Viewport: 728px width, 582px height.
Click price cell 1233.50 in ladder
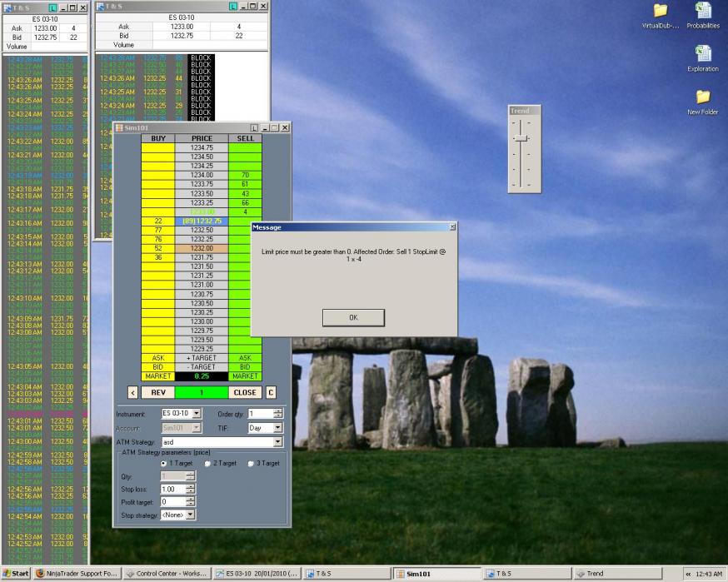pyautogui.click(x=202, y=193)
